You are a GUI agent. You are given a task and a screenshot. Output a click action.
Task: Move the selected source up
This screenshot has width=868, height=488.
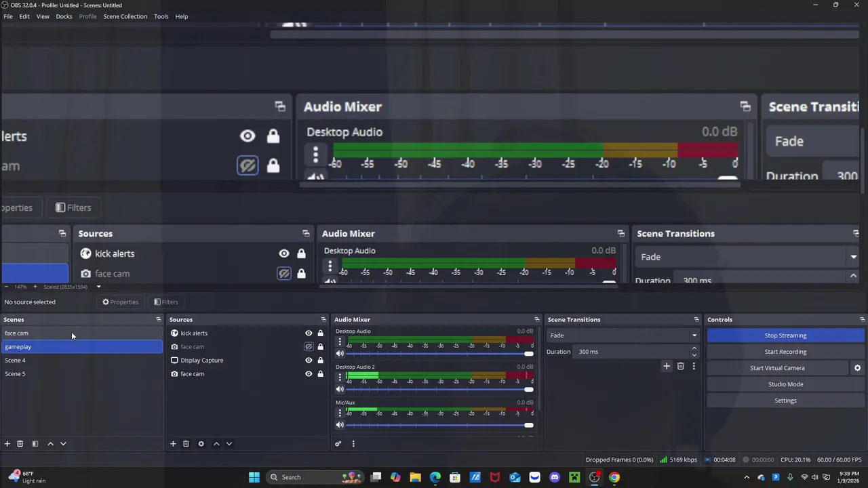(216, 444)
